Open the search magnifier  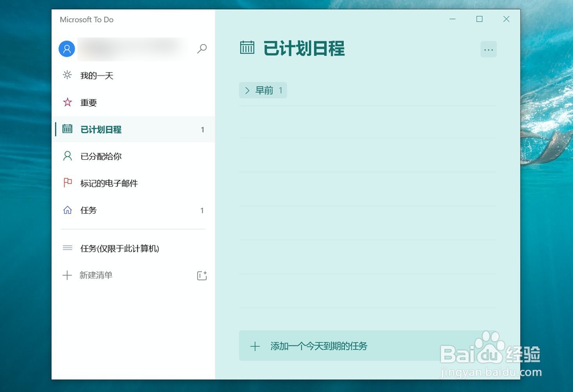202,49
